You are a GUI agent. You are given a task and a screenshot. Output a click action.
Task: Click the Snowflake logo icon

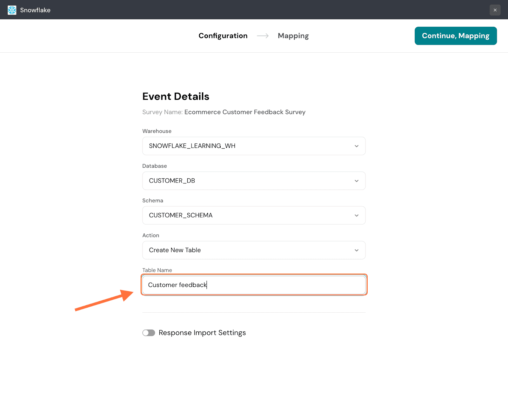click(x=12, y=10)
